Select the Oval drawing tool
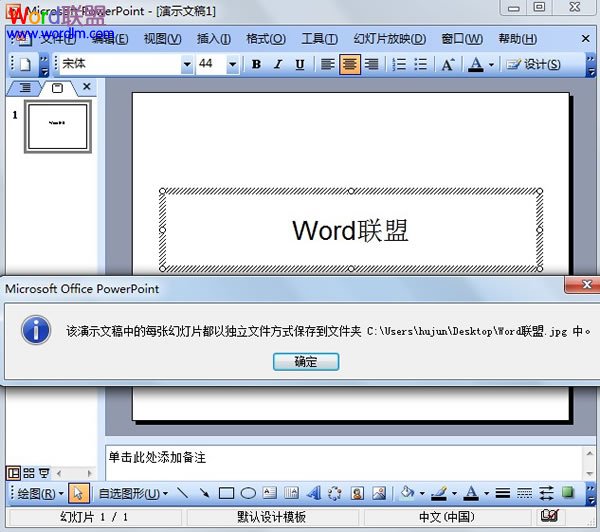This screenshot has height=532, width=600. pyautogui.click(x=248, y=493)
